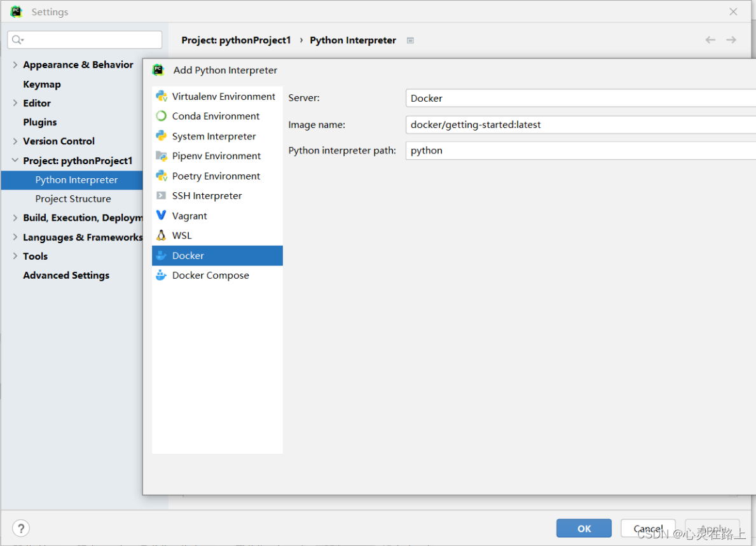Image resolution: width=756 pixels, height=546 pixels.
Task: Click the Docker whale icon
Action: click(161, 255)
